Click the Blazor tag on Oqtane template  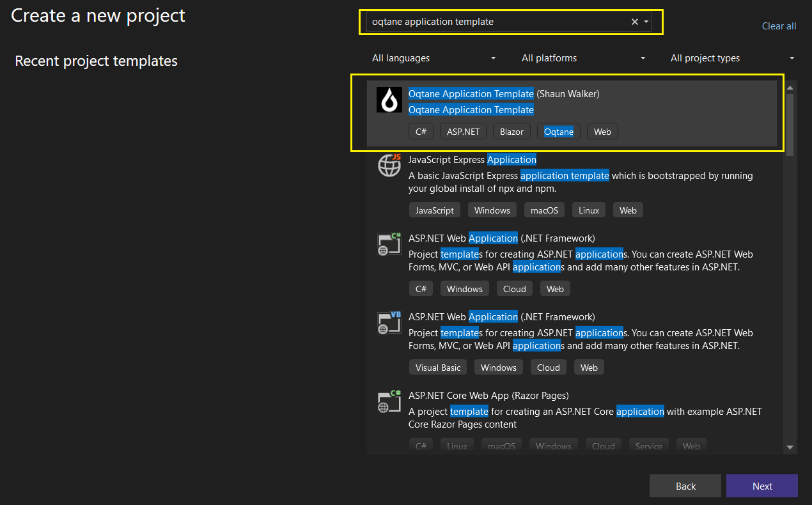point(511,132)
